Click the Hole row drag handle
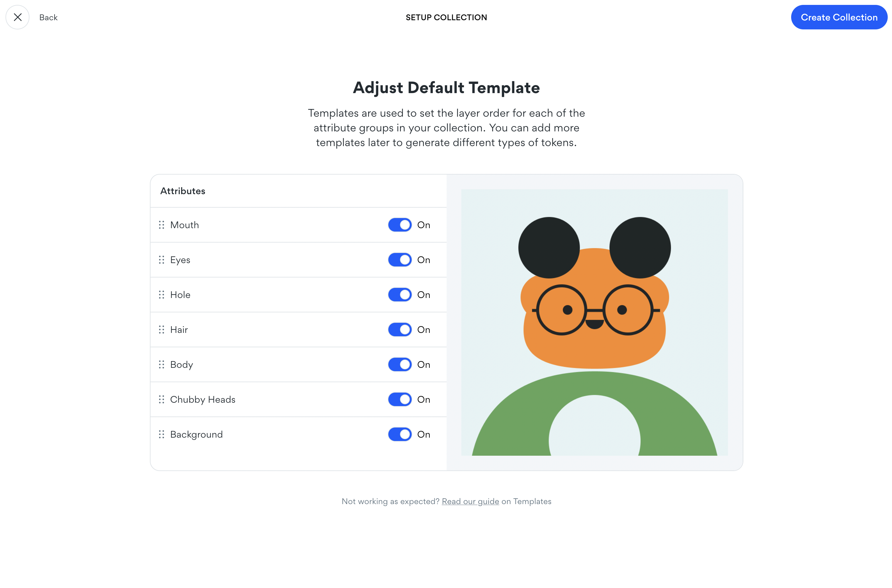 (x=161, y=294)
